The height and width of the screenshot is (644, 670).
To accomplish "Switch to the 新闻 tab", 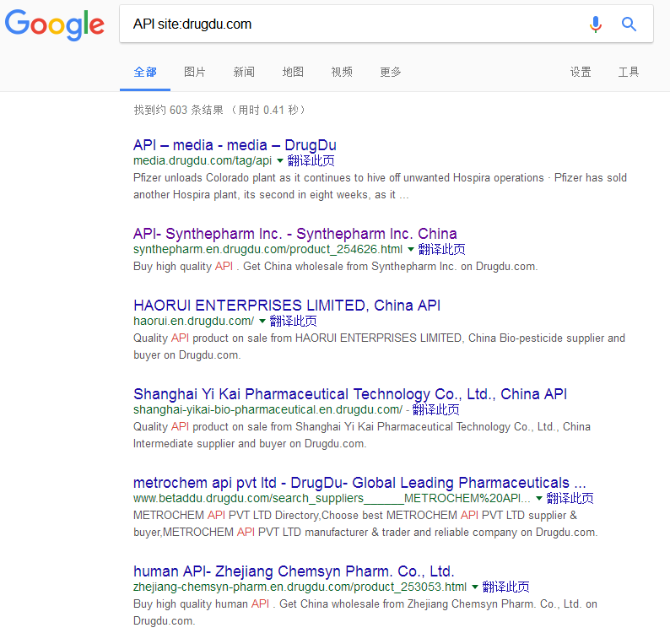I will (x=244, y=73).
